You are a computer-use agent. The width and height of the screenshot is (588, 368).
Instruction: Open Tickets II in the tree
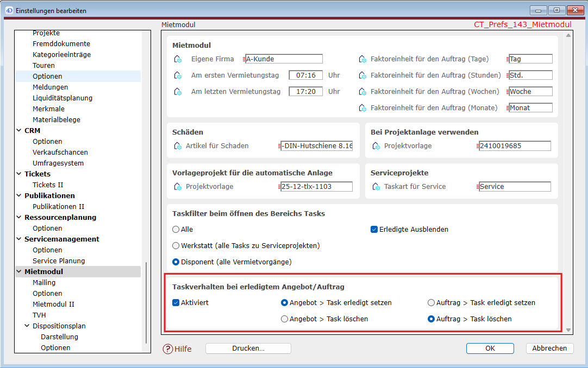click(48, 185)
